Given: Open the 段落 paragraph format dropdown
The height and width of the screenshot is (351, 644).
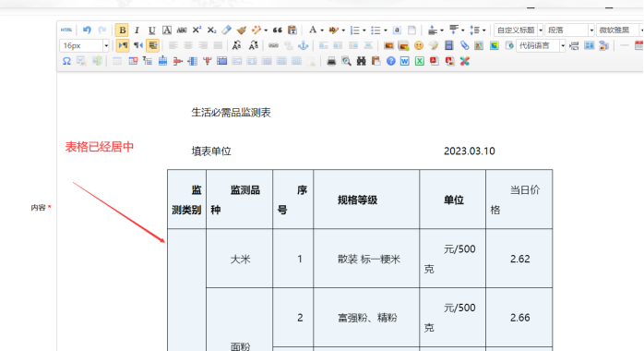Looking at the screenshot, I should pos(569,30).
